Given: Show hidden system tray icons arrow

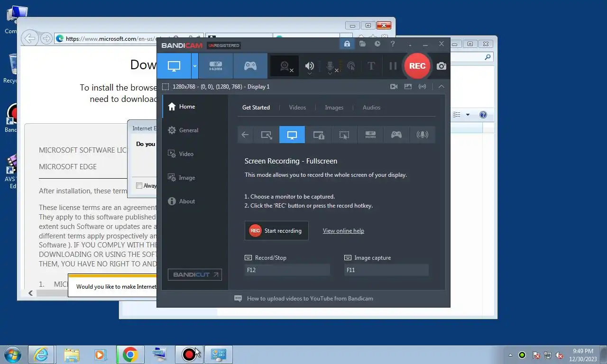Looking at the screenshot, I should (x=510, y=355).
